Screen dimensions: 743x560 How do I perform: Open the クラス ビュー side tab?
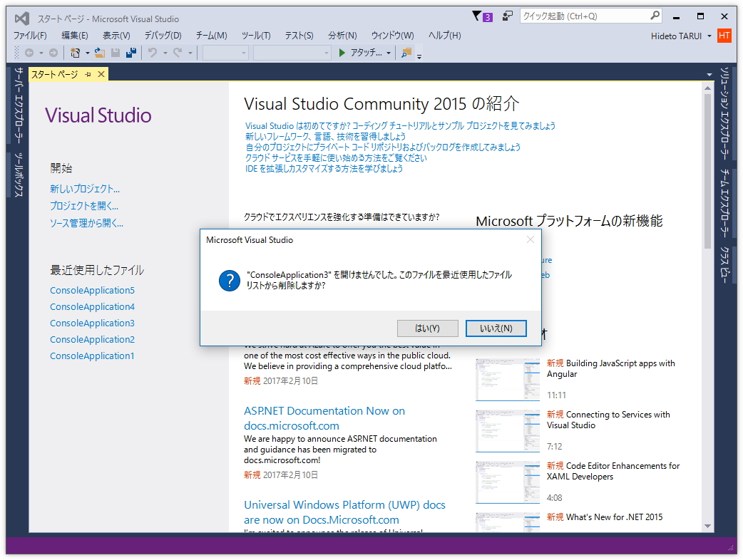tap(724, 264)
